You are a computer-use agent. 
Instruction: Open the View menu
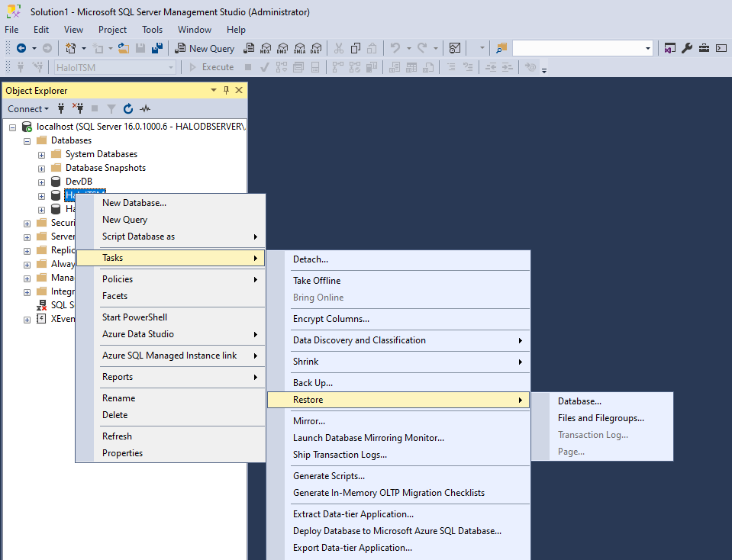[x=74, y=30]
